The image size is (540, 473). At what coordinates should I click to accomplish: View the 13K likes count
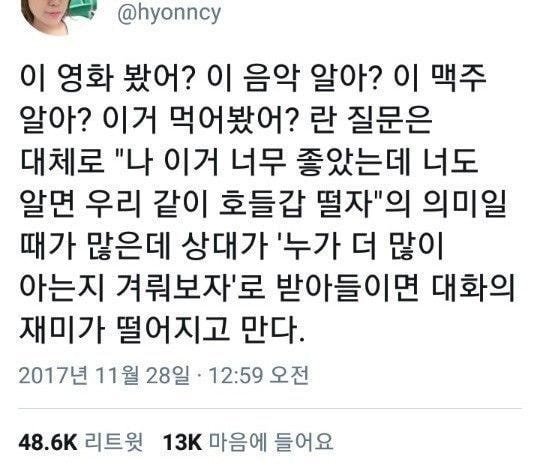click(x=182, y=442)
